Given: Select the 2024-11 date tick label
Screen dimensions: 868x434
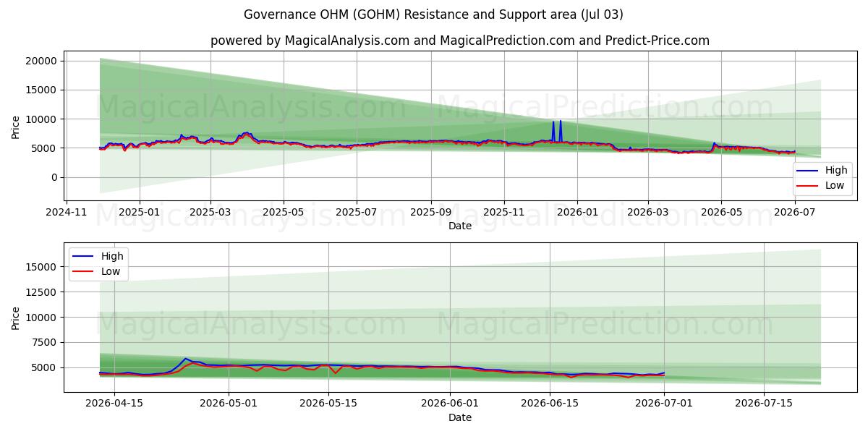Looking at the screenshot, I should [x=67, y=212].
